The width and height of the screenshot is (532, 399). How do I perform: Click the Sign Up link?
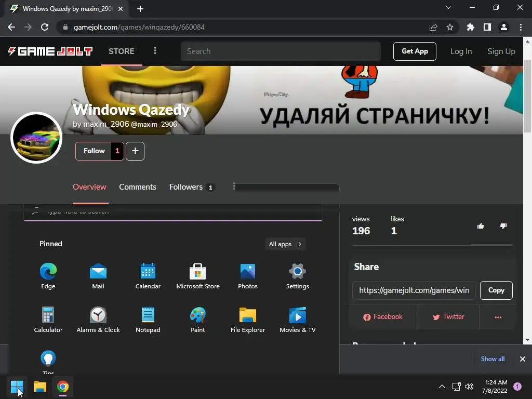[x=501, y=51]
